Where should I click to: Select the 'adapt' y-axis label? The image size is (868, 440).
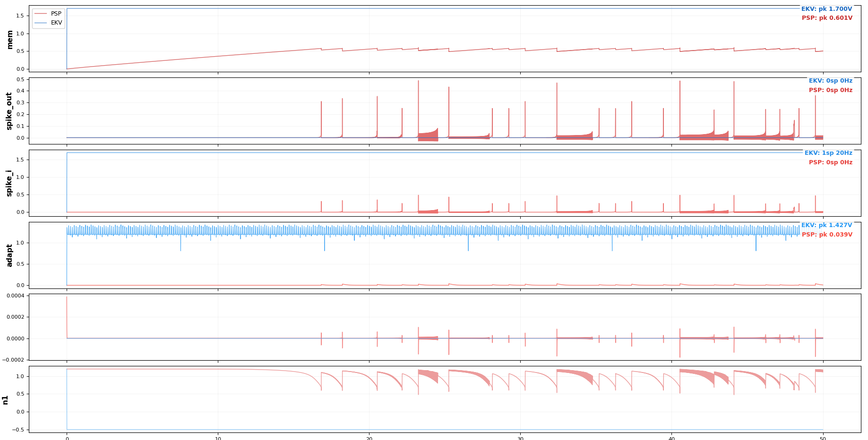pyautogui.click(x=10, y=255)
